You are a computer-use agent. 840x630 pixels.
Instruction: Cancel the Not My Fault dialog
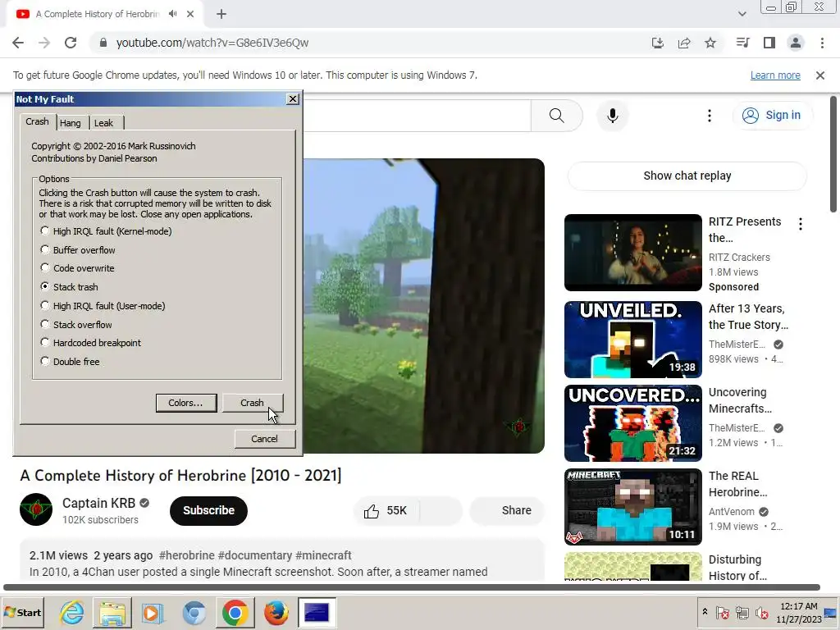[265, 439]
